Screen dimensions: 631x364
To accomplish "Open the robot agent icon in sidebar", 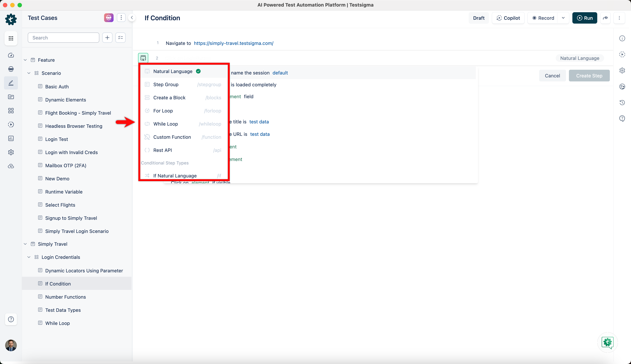I will (11, 69).
